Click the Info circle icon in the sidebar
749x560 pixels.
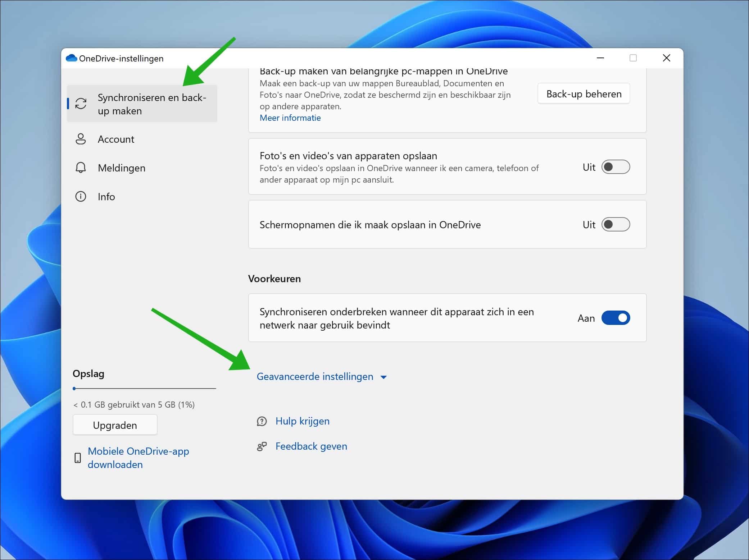click(x=81, y=196)
